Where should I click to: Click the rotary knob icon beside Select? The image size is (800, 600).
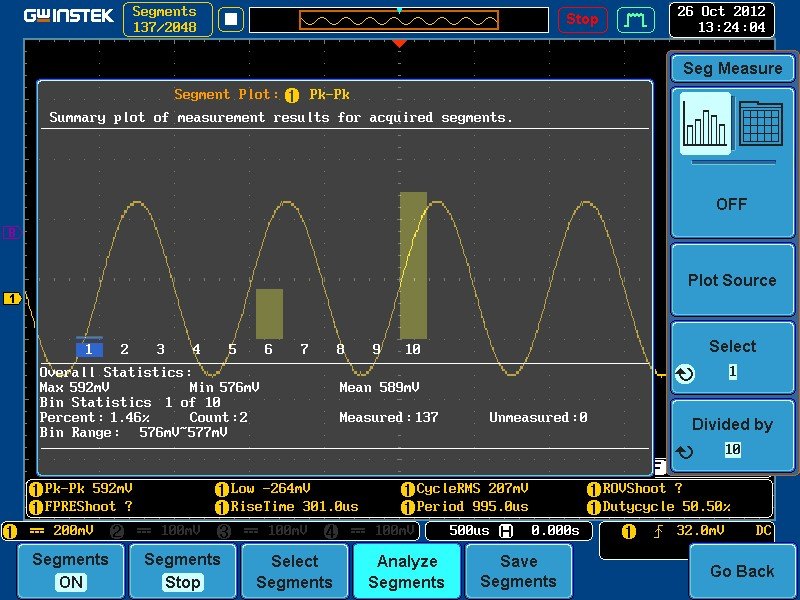[685, 374]
